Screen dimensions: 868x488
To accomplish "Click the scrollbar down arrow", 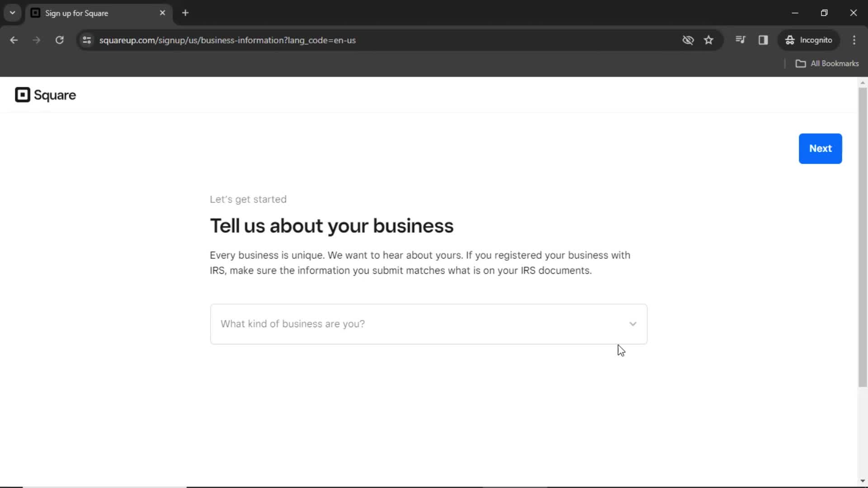I will [863, 481].
